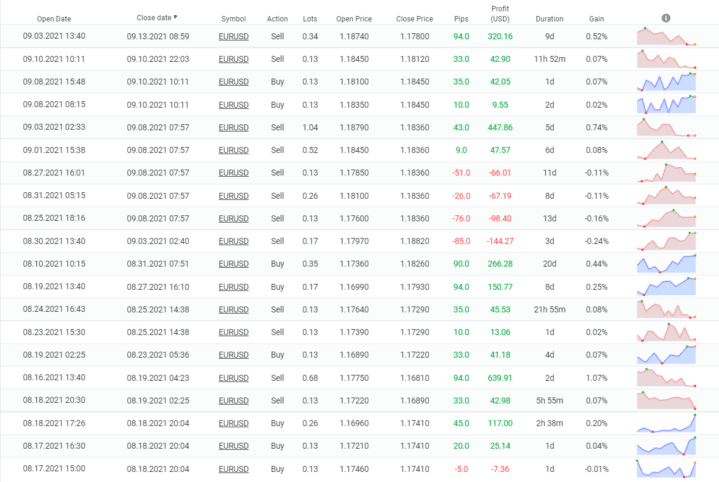
Task: Open mini chart for the 447.86 profit trade
Action: click(667, 127)
